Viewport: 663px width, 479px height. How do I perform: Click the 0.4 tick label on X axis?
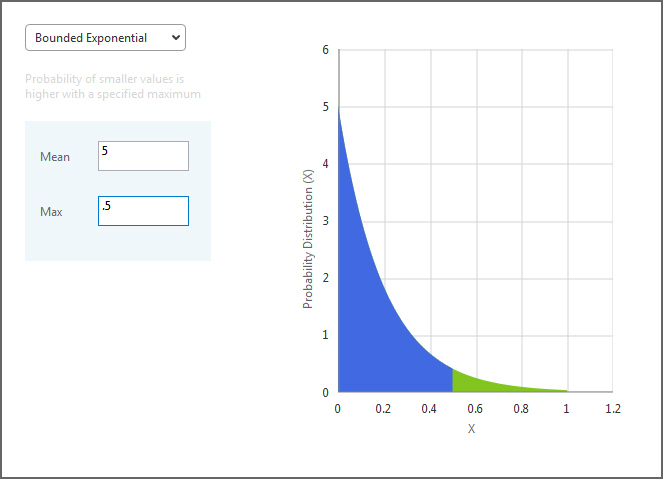(x=429, y=409)
